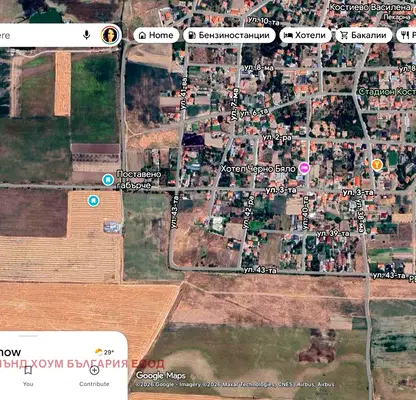Image resolution: width=416 pixels, height=400 pixels.
Task: Tap the Стадион Костиево label
Action: [387, 92]
